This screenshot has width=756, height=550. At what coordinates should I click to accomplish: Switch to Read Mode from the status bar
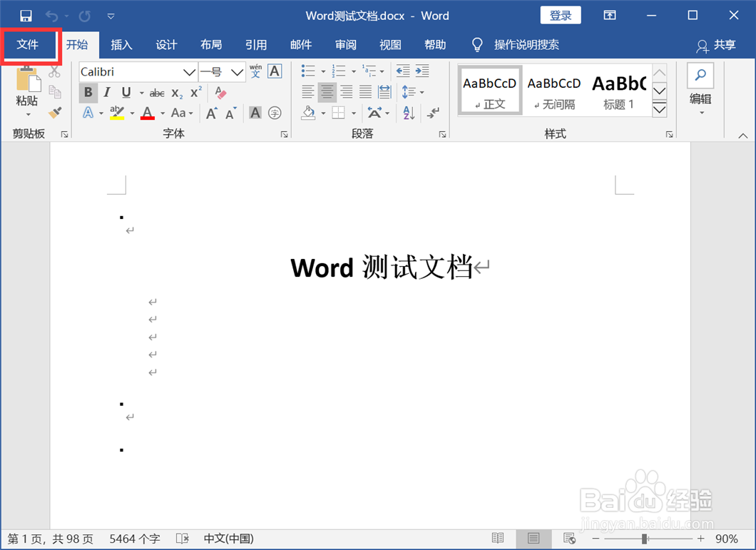pos(498,538)
